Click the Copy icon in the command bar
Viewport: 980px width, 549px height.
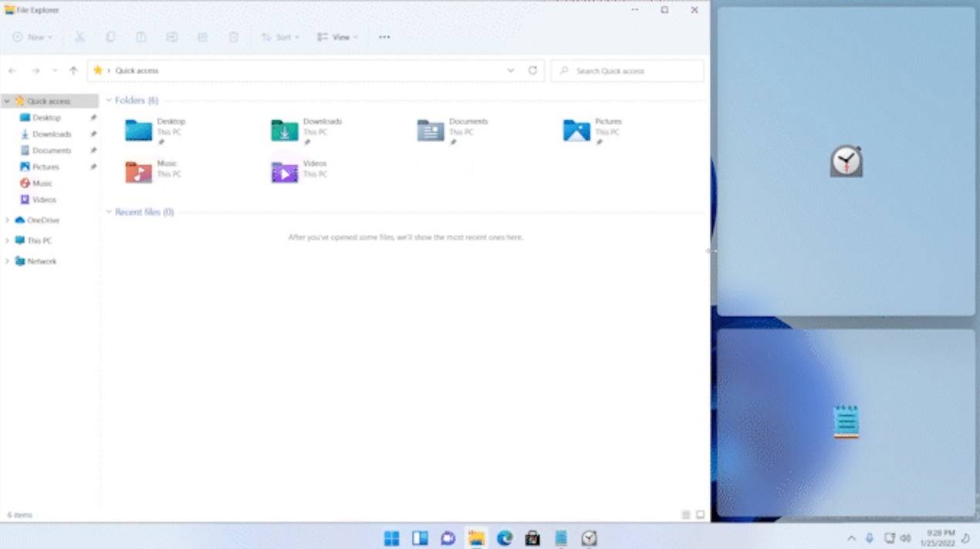pos(110,36)
